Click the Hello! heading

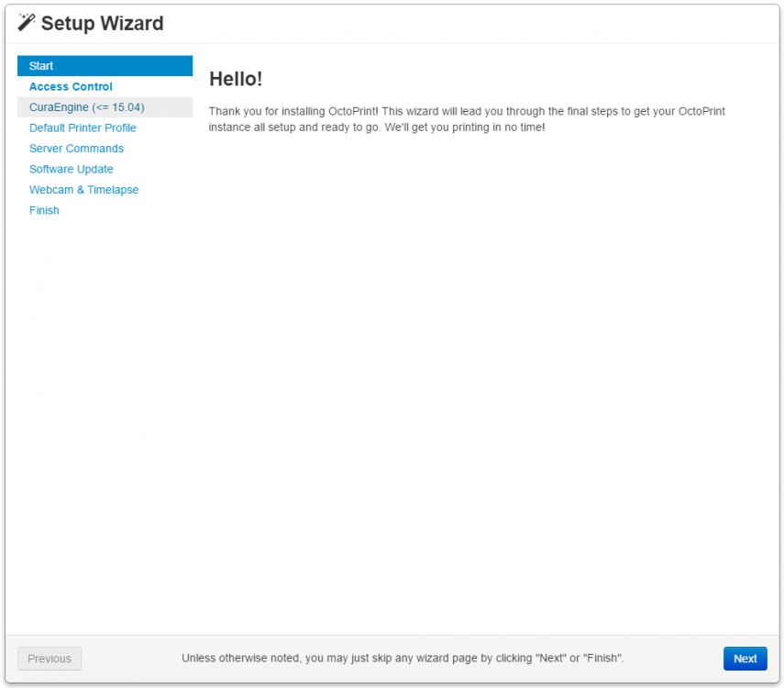(236, 79)
